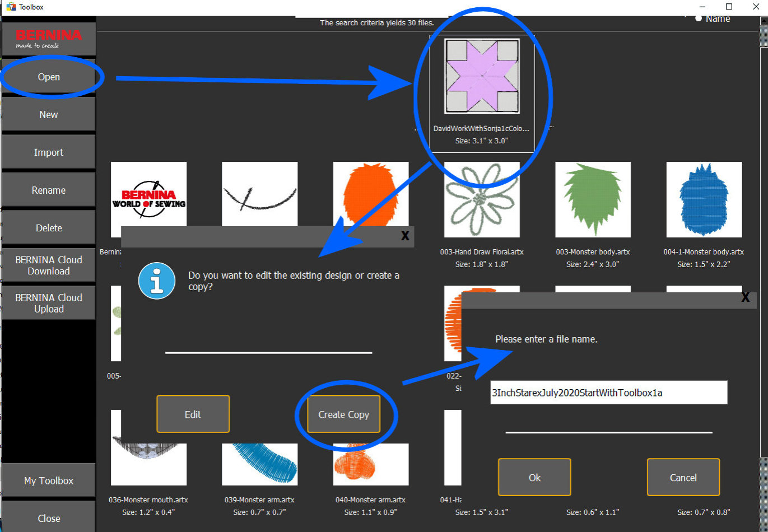
Task: Click the 003-Monster body.artx file name
Action: [x=593, y=252]
